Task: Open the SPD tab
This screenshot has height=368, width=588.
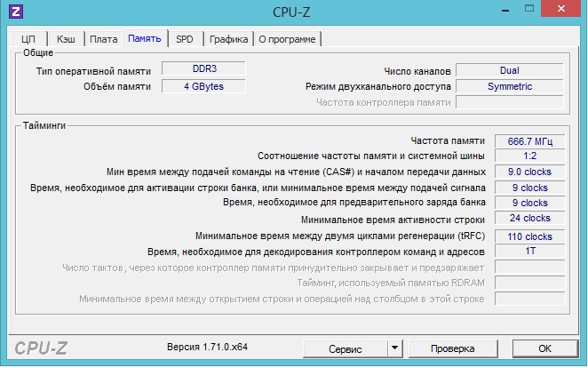Action: [185, 39]
